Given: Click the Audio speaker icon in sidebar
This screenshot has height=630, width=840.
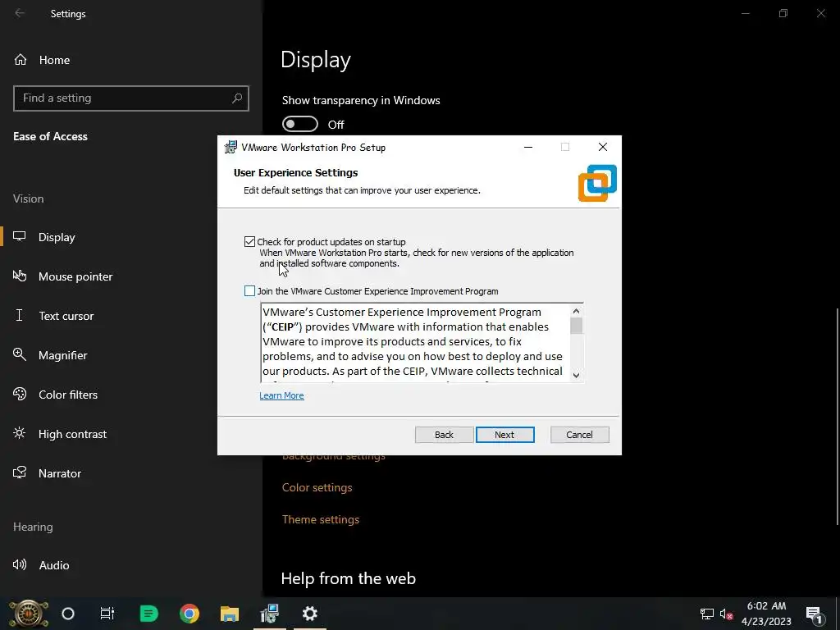Looking at the screenshot, I should coord(20,564).
